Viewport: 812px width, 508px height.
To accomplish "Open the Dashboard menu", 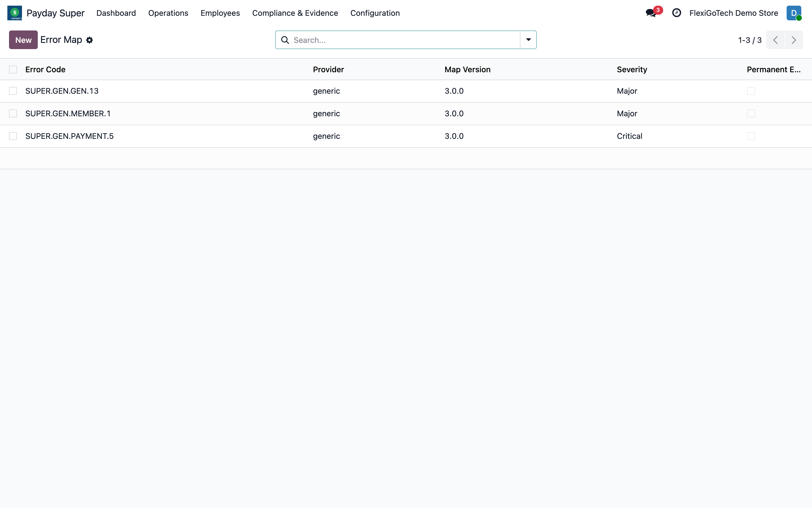I will (x=116, y=13).
